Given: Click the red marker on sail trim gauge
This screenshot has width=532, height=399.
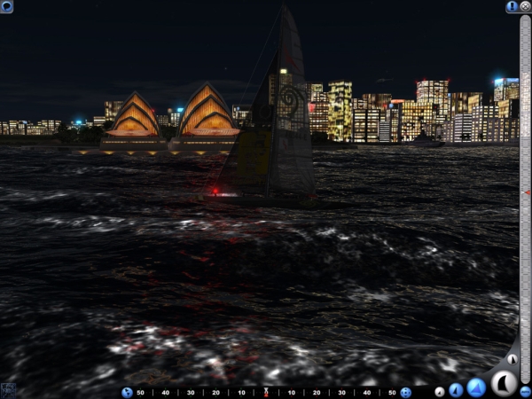Looking at the screenshot, I should (527, 192).
